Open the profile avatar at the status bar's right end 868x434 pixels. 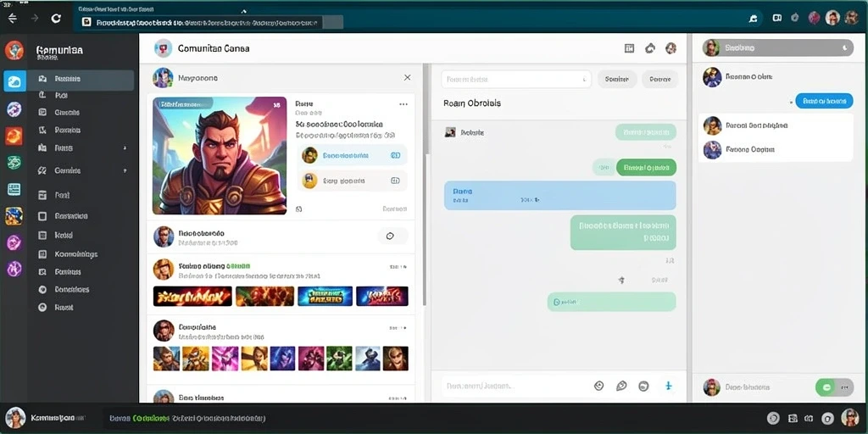click(849, 418)
